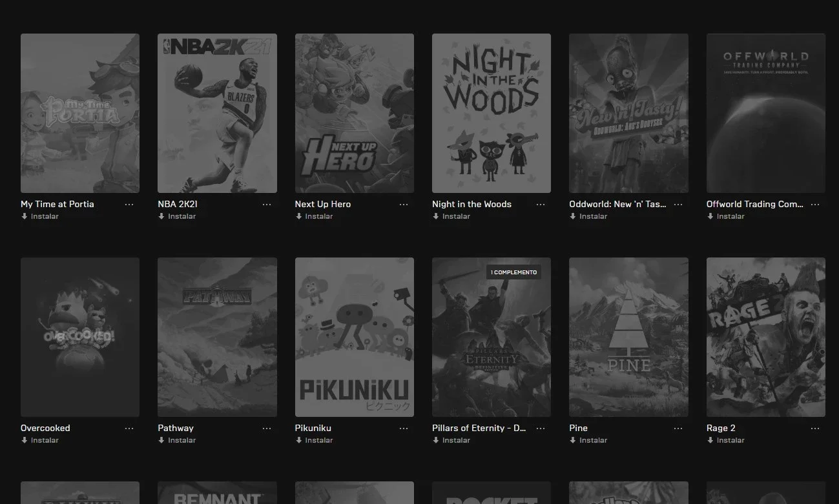Click the '1 COMPLEMENTO' badge on Pillars of Eternity
The image size is (839, 504).
pyautogui.click(x=514, y=272)
